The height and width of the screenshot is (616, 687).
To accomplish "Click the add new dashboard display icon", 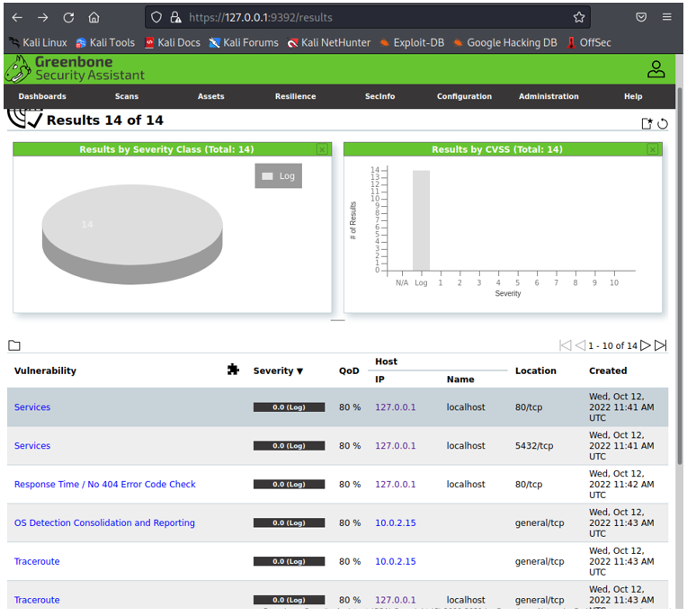I will tap(647, 123).
